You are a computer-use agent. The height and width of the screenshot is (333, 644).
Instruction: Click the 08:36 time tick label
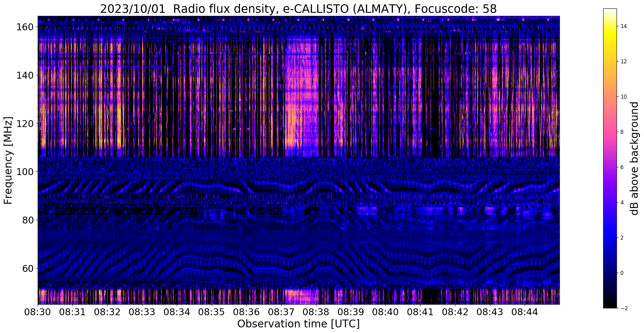246,312
